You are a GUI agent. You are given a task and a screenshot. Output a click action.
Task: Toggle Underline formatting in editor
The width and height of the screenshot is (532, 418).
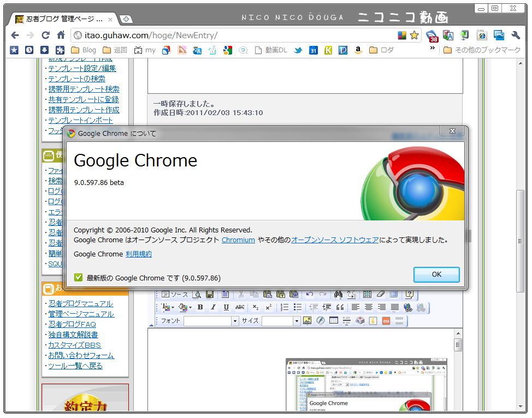[x=226, y=307]
